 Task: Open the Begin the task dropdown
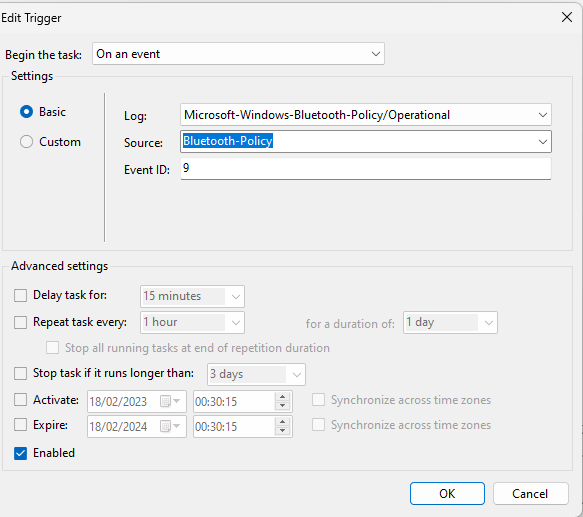(x=238, y=54)
